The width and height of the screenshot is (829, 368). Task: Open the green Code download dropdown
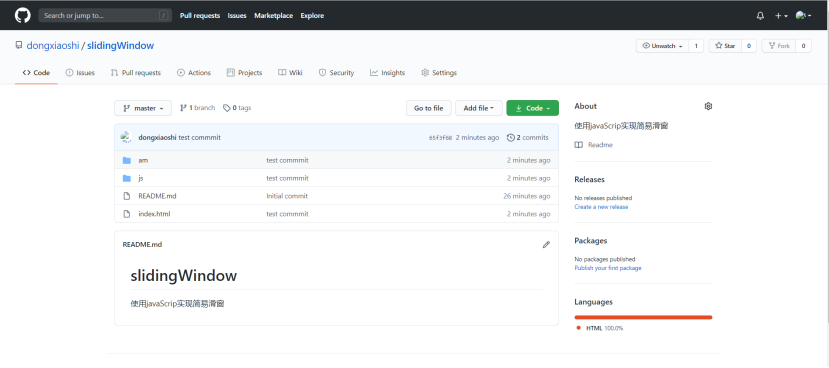point(532,108)
